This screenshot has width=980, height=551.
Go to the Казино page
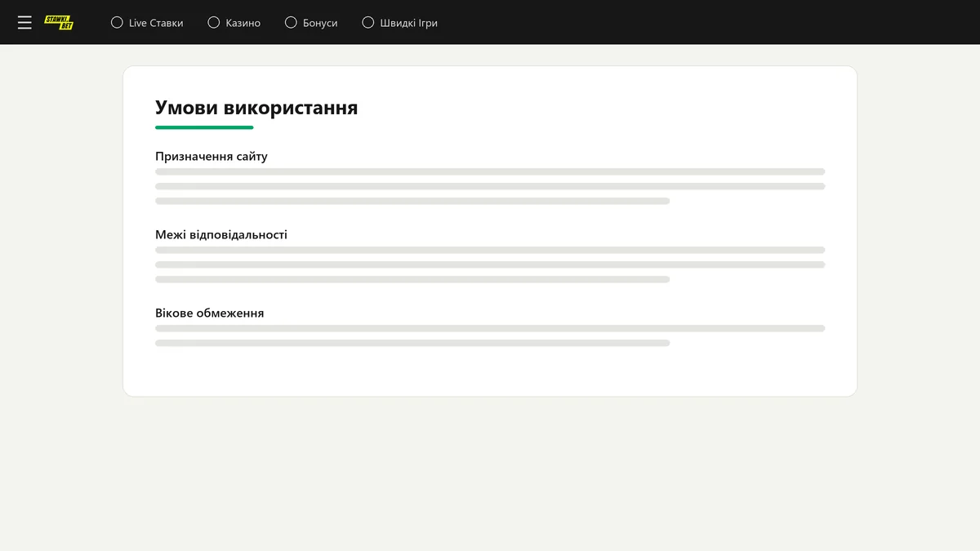click(243, 23)
